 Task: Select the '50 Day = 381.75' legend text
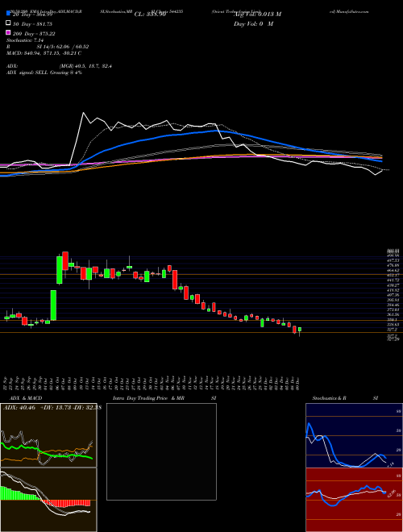32,24
